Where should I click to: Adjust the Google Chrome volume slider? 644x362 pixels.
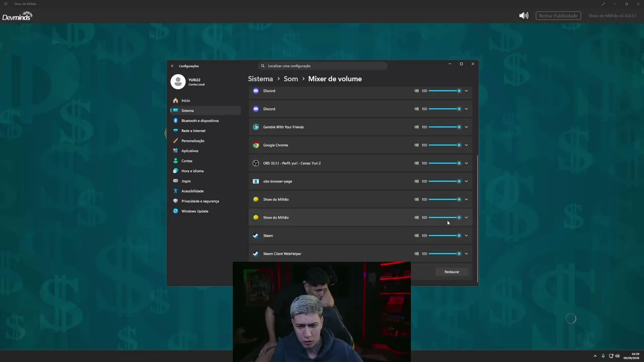tap(444, 145)
